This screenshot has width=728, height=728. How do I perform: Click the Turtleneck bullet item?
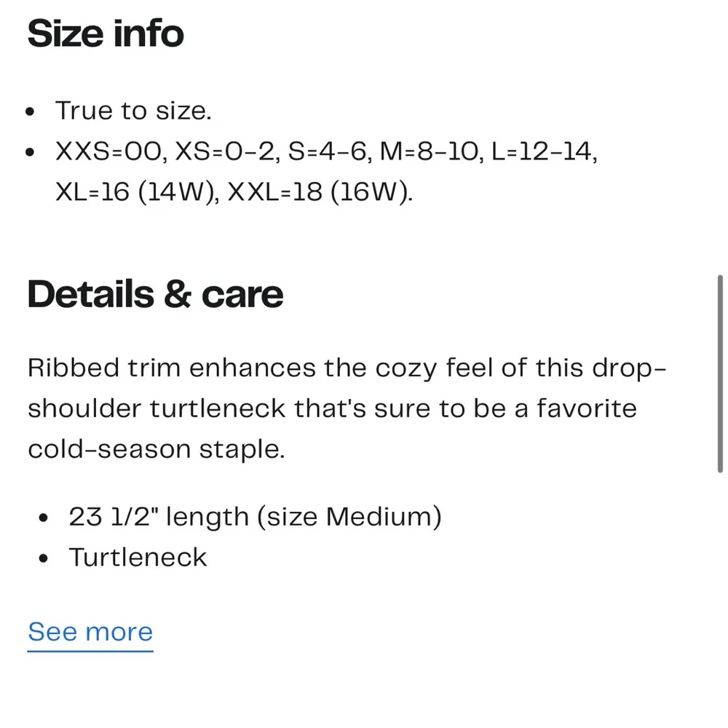[x=138, y=558]
